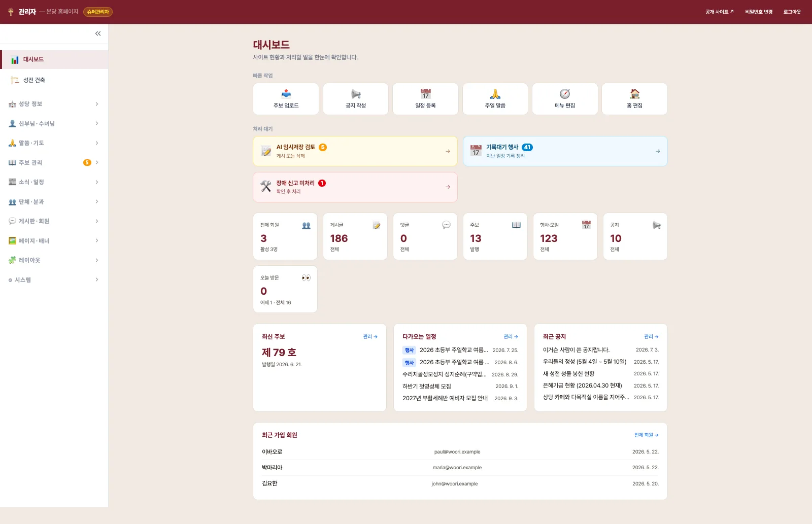Image resolution: width=812 pixels, height=524 pixels.
Task: Expand the 단체·분과 sidebar section
Action: point(54,202)
